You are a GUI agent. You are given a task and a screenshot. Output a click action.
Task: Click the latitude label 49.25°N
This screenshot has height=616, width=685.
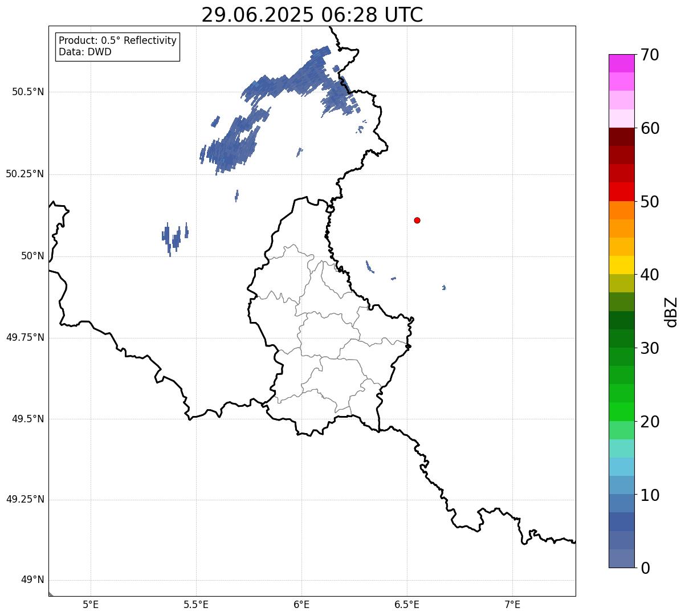[x=25, y=499]
